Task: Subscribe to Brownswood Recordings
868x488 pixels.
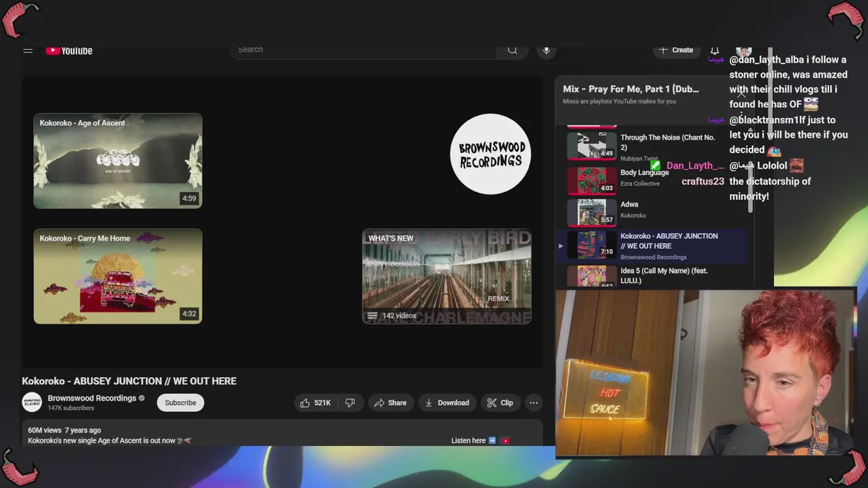Action: pyautogui.click(x=180, y=403)
